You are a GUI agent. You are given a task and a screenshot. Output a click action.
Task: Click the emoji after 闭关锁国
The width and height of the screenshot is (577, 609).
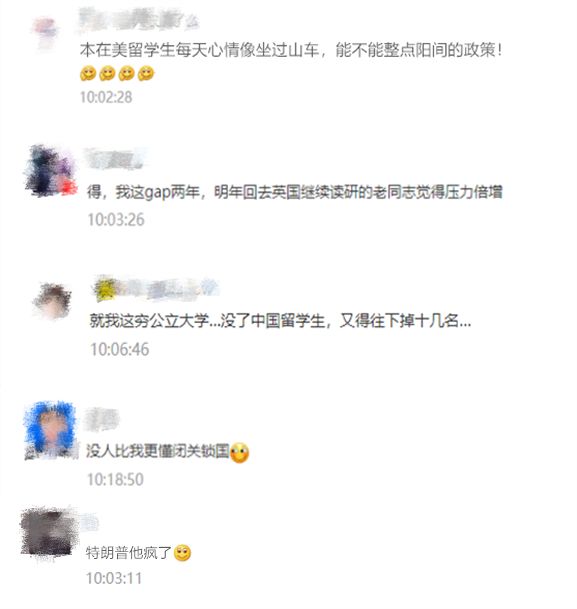239,452
